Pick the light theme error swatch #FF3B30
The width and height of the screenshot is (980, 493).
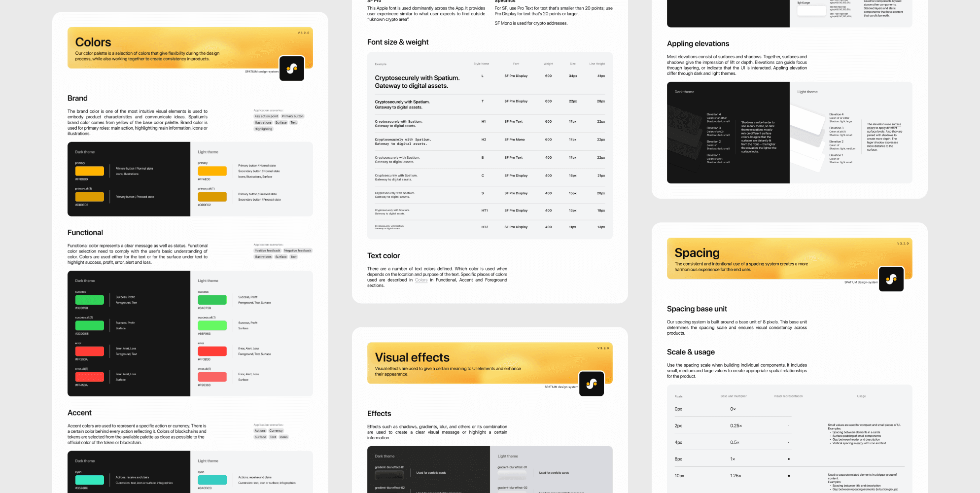(212, 351)
